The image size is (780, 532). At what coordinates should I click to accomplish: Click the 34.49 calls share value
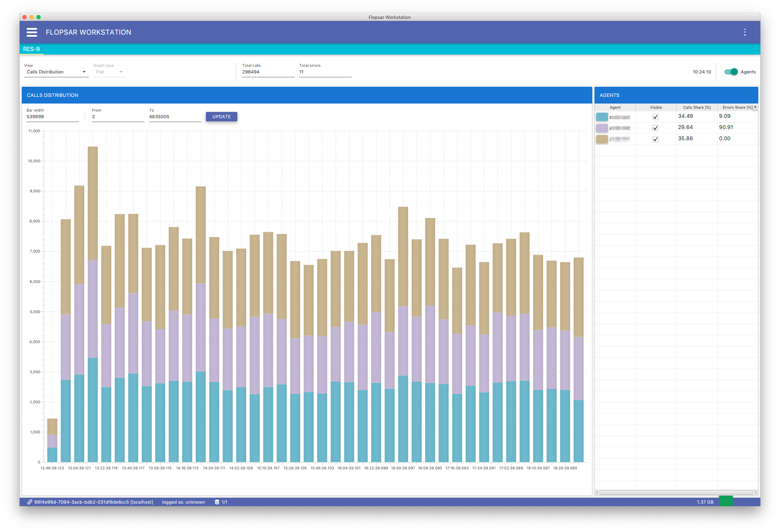coord(685,116)
